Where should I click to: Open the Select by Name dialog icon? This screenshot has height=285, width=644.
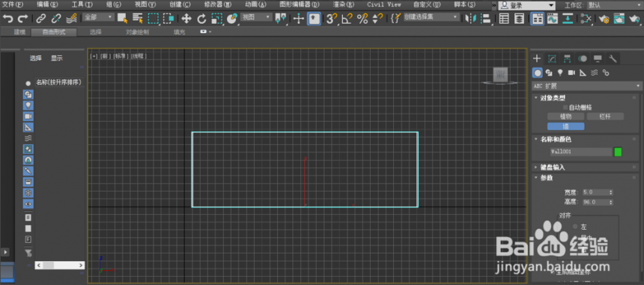[138, 19]
